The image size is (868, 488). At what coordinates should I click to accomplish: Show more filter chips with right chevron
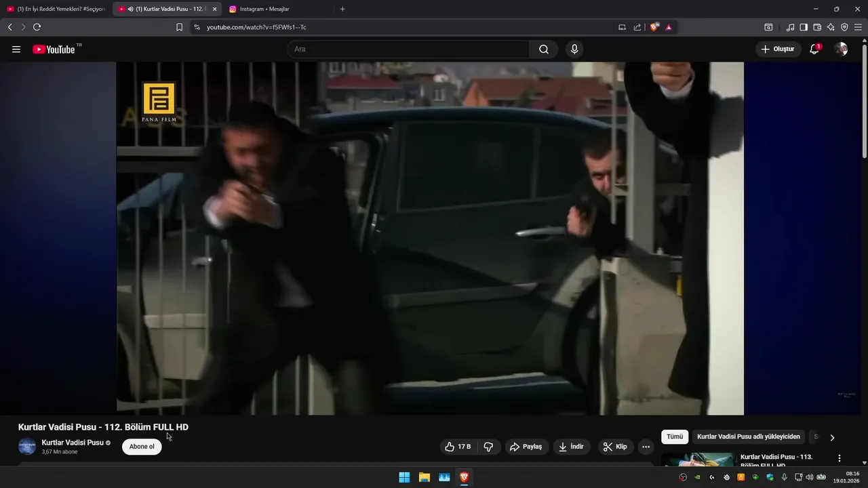pyautogui.click(x=832, y=437)
